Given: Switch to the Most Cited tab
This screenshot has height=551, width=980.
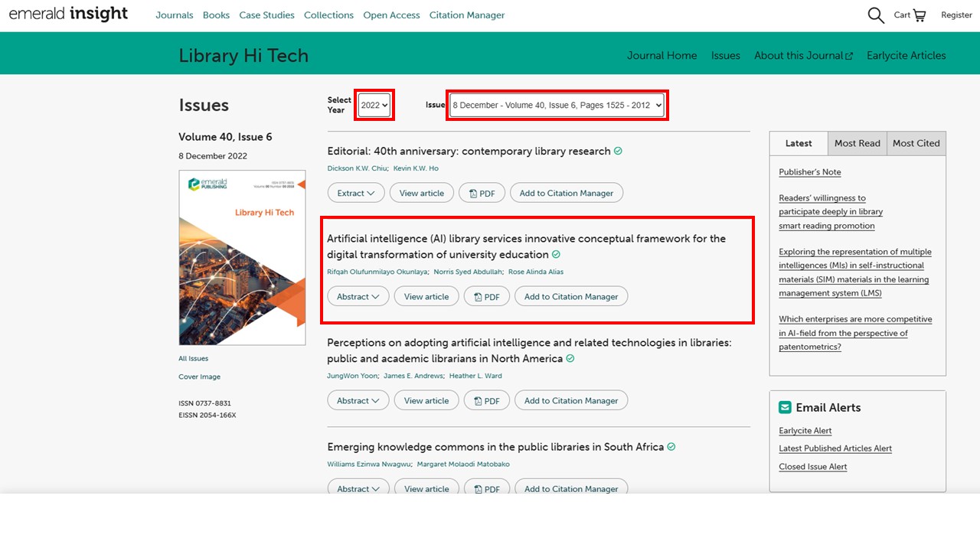Looking at the screenshot, I should [x=916, y=143].
